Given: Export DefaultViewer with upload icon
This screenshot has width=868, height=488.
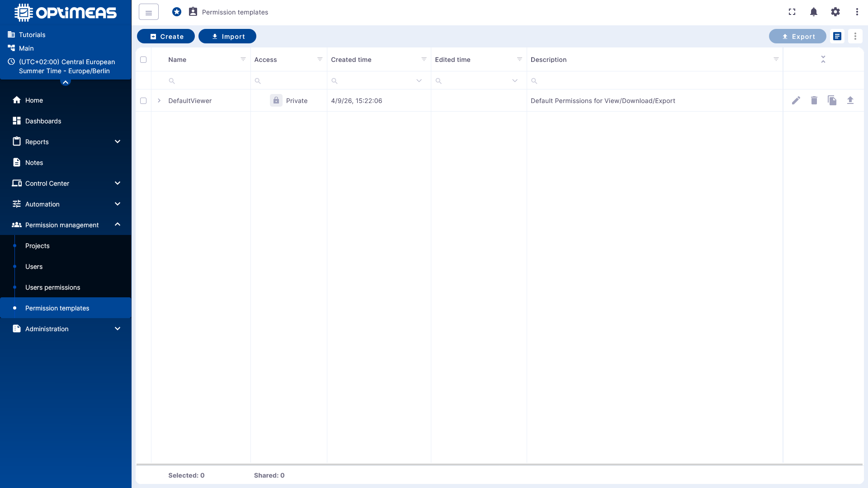Looking at the screenshot, I should (x=850, y=100).
